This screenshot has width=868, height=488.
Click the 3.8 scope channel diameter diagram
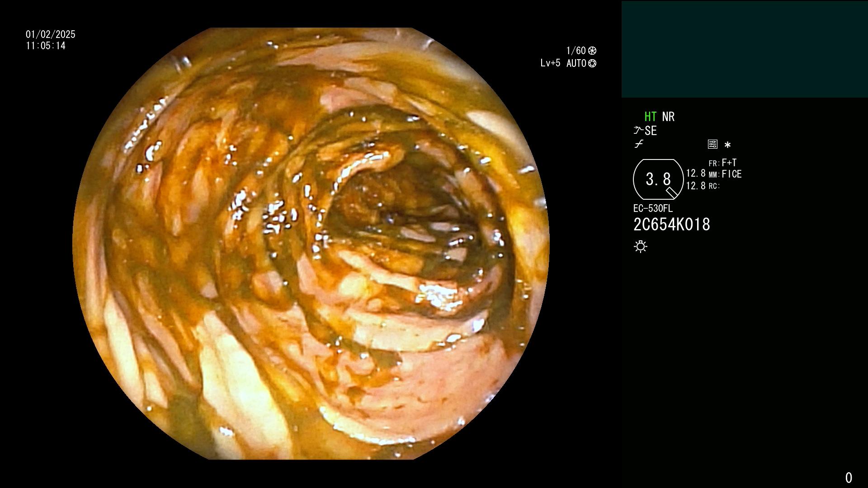(x=658, y=179)
